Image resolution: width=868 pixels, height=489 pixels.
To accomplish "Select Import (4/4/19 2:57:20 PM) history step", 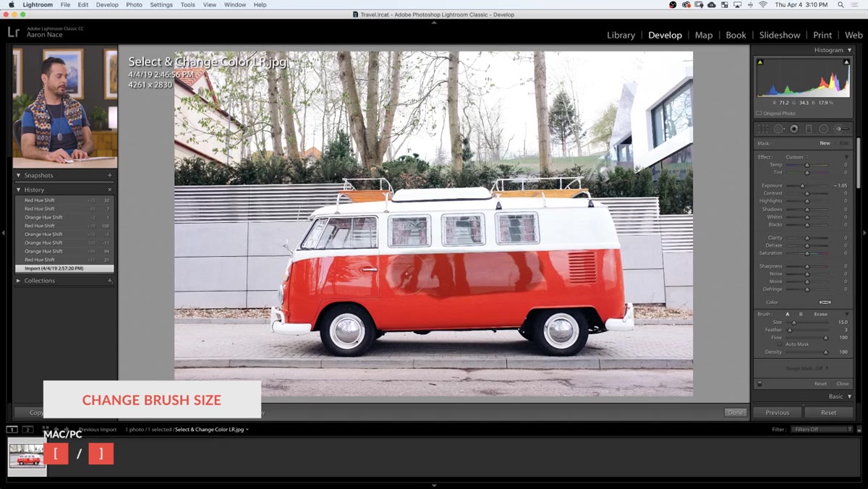I will [x=64, y=268].
